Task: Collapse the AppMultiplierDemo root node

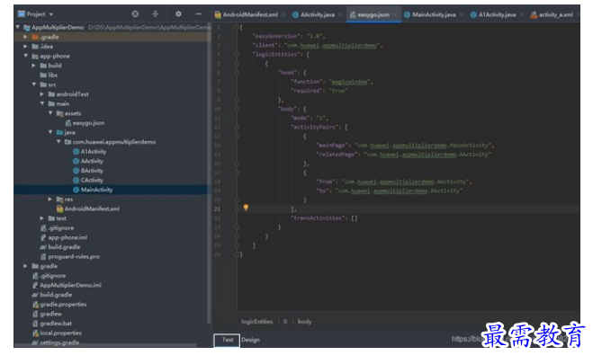Action: click(18, 27)
